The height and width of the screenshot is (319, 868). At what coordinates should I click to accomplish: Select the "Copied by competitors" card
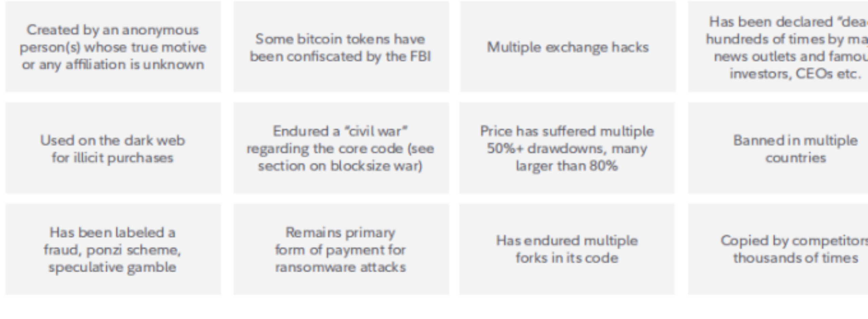[778, 249]
